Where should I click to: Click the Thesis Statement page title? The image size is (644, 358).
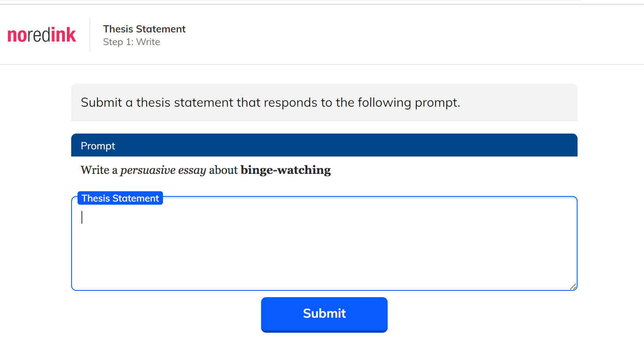click(x=144, y=29)
